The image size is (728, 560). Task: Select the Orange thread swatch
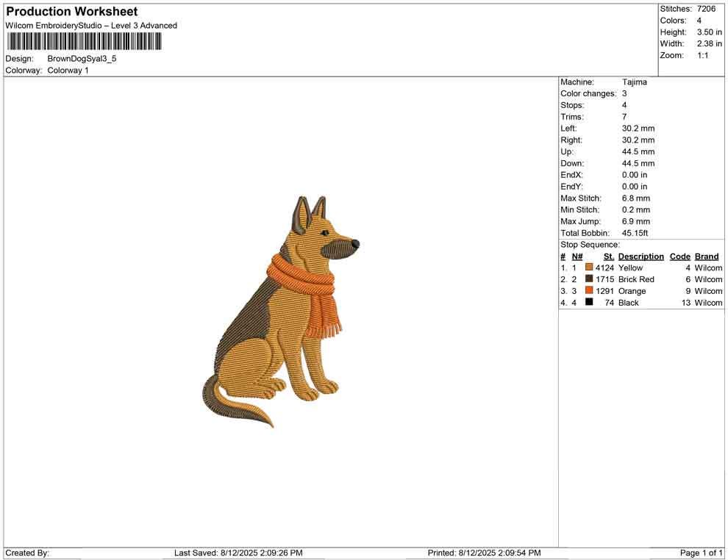coord(588,291)
